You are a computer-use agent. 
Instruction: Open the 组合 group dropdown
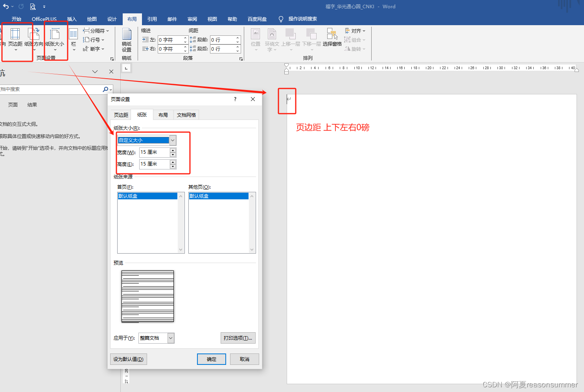(x=355, y=40)
